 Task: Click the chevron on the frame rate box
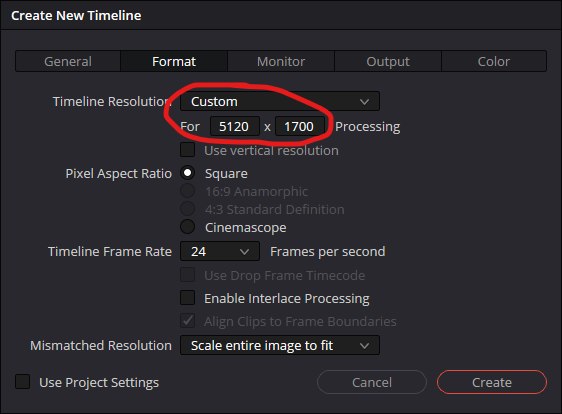(244, 252)
